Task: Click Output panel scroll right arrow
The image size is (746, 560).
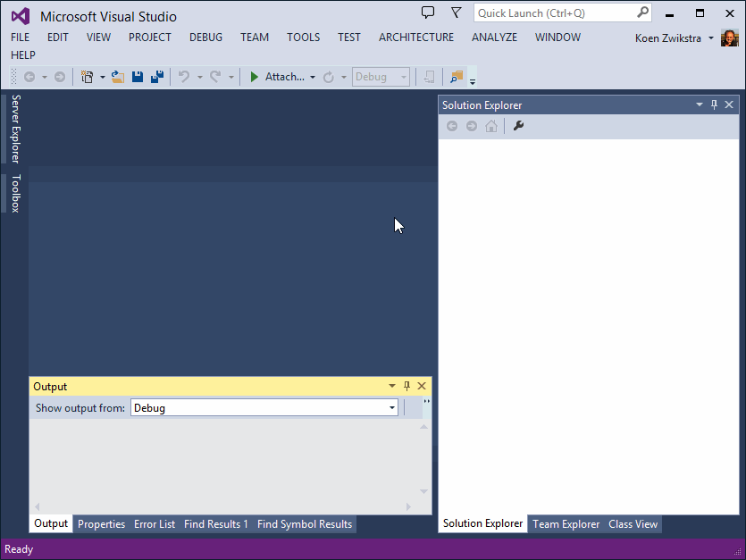Action: [x=408, y=506]
